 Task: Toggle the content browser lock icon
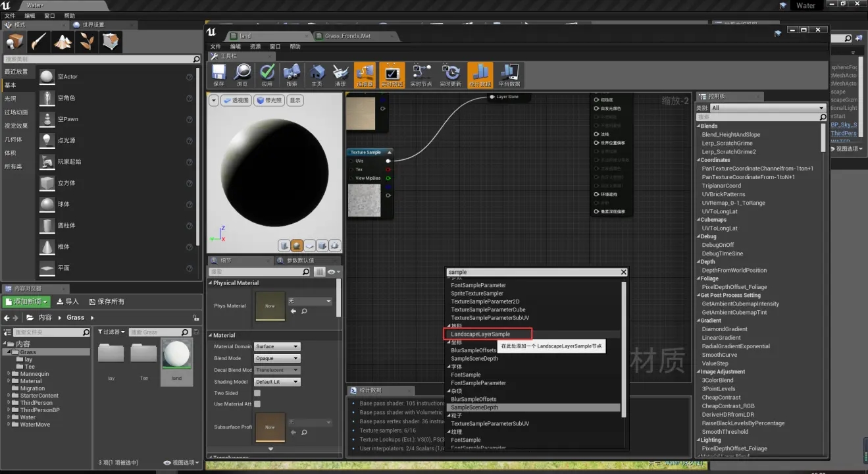pyautogui.click(x=195, y=318)
